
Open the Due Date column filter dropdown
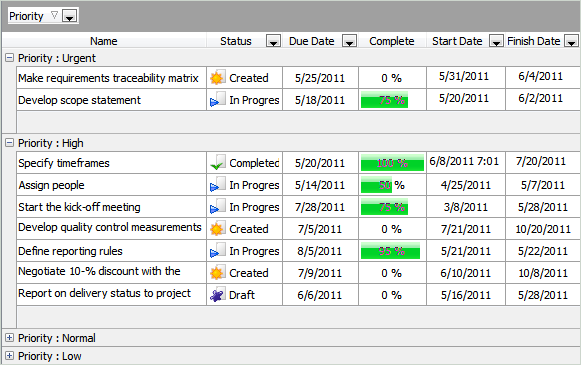point(349,41)
